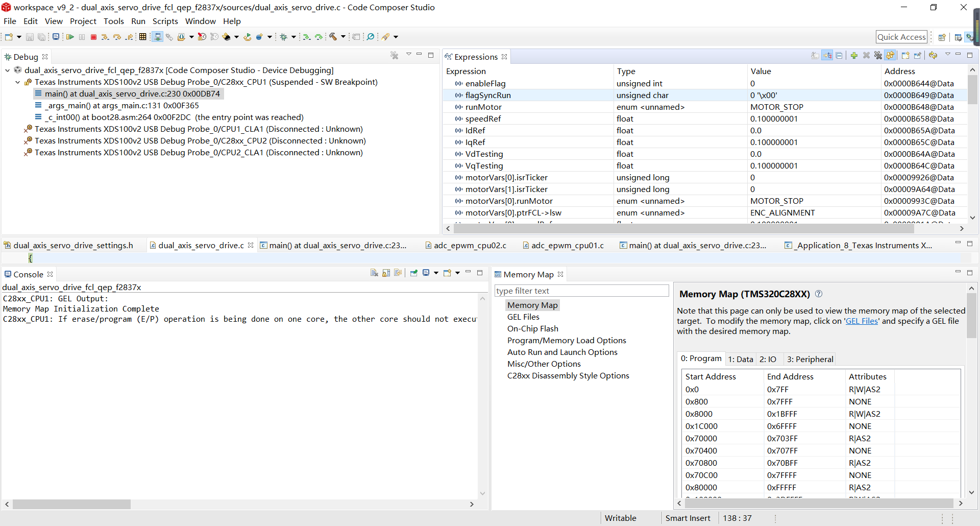Click the Console horizontal scrollbar thumb
This screenshot has width=980, height=526.
[x=71, y=504]
